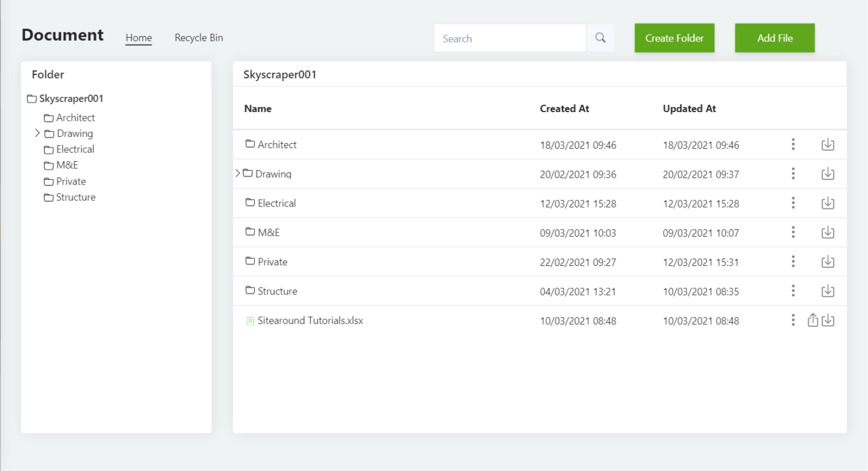Viewport: 868px width, 471px height.
Task: Open the share icon for Sitearound Tutorials.xlsx
Action: tap(813, 320)
